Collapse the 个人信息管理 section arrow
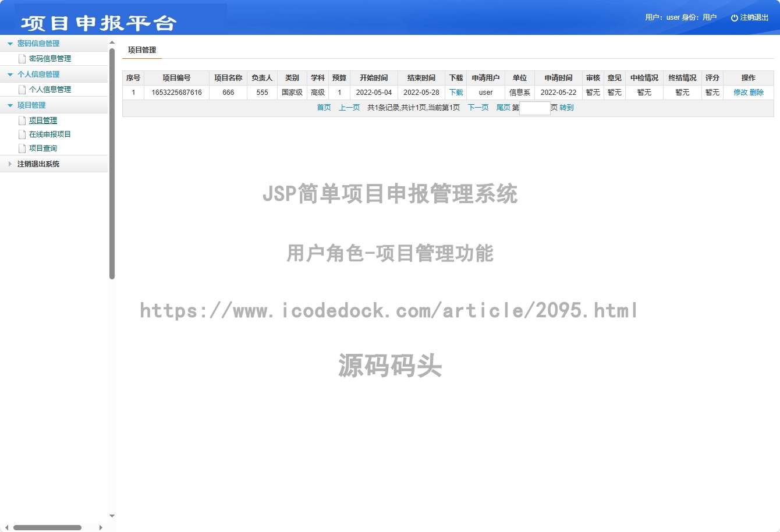This screenshot has width=780, height=532. (x=10, y=75)
